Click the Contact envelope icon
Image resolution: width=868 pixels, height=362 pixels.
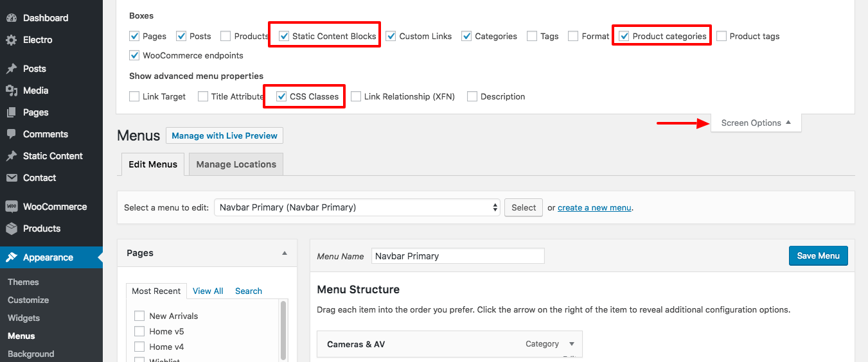tap(12, 178)
